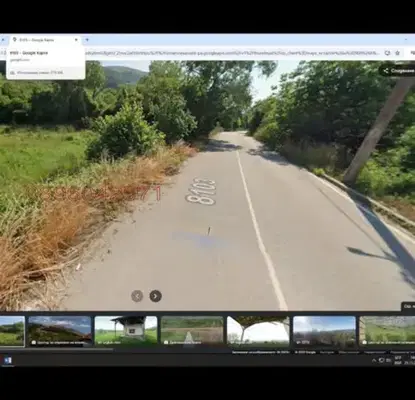This screenshot has height=400, width=415.
Task: Click the 2025 Google copyright text
Action: pyautogui.click(x=305, y=352)
